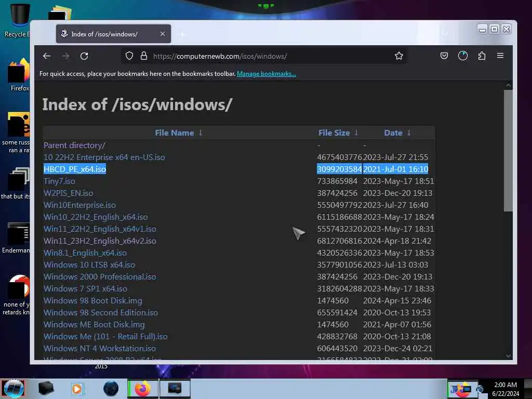Open Windows 10 LTSB x64.iso link
This screenshot has height=399, width=532.
pyautogui.click(x=89, y=264)
